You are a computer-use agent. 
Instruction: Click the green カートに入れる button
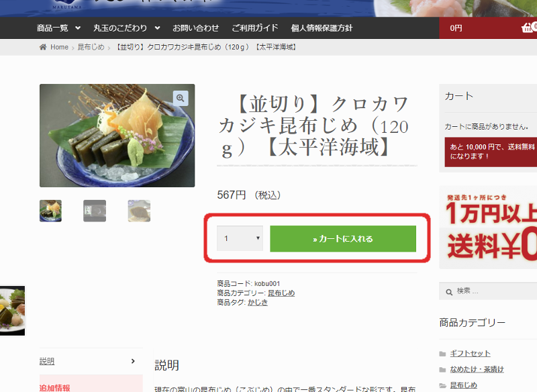coord(343,239)
